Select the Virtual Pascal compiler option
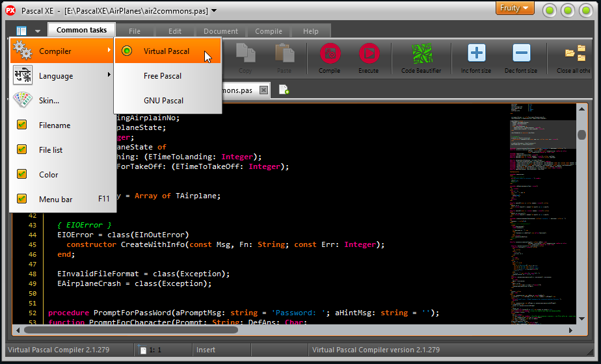This screenshot has height=364, width=601. tap(167, 51)
